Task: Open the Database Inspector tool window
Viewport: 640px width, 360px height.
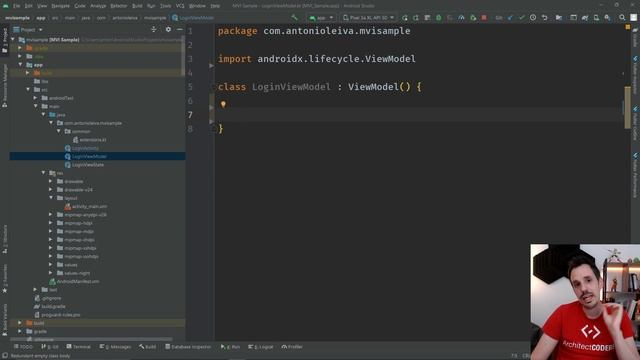Action: coord(188,347)
